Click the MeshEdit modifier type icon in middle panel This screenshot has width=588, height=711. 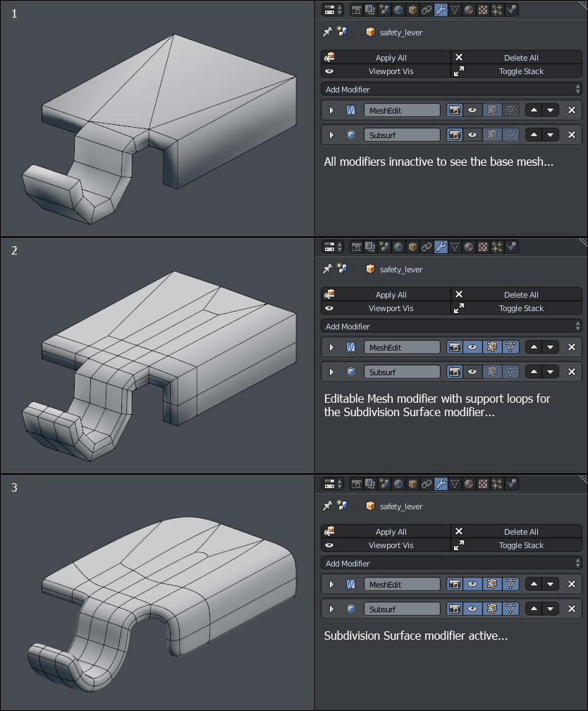(x=350, y=347)
